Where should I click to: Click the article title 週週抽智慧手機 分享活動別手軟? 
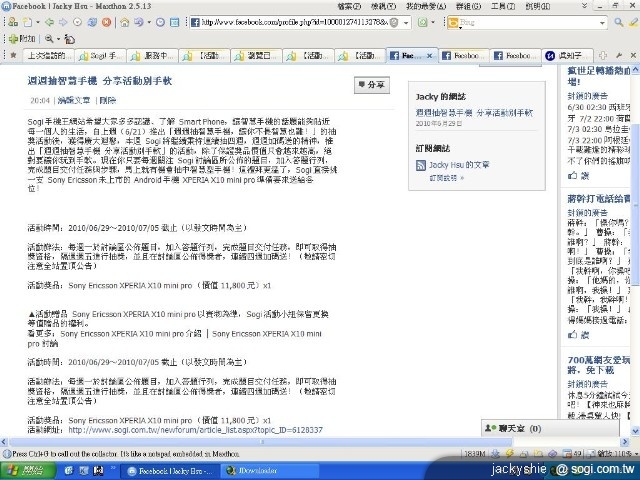pyautogui.click(x=100, y=81)
